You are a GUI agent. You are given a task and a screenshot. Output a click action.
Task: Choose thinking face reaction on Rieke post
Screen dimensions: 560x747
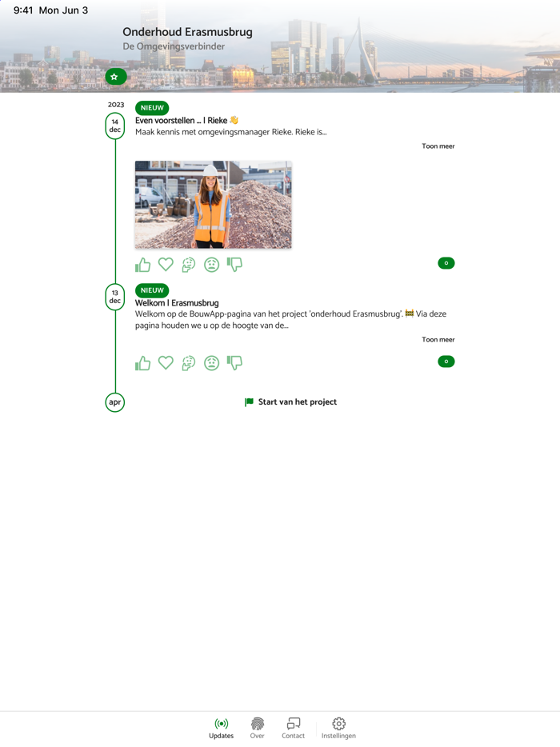(x=189, y=265)
